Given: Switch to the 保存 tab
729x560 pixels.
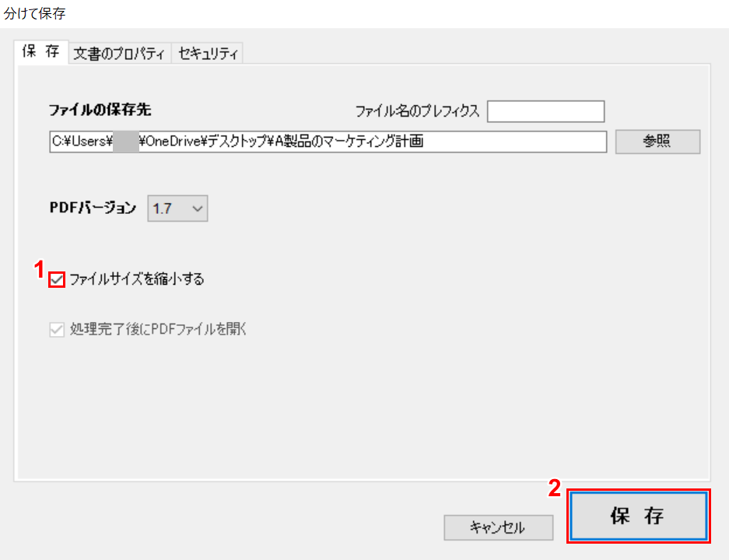Looking at the screenshot, I should click(41, 51).
